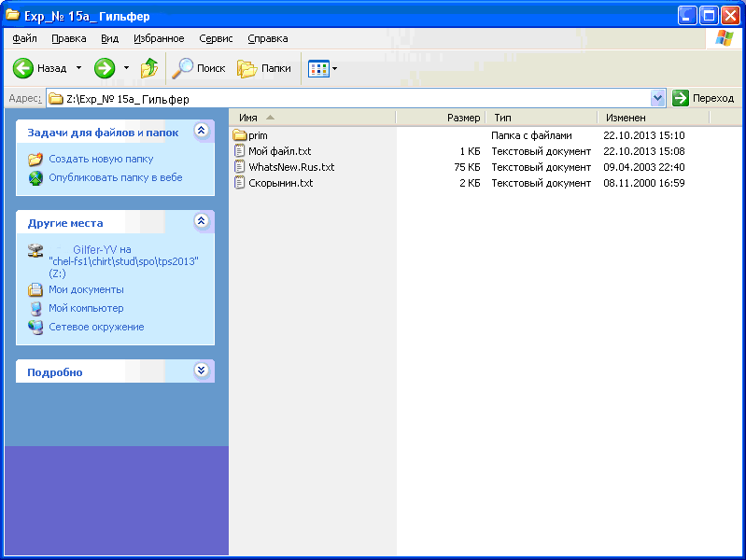This screenshot has height=560, width=746.
Task: Open the Сервис menu
Action: 216,38
